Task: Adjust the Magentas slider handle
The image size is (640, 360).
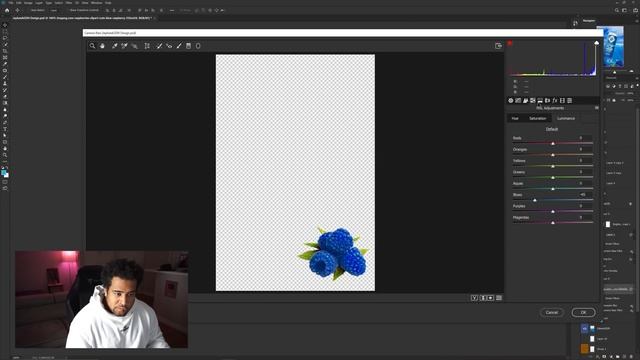Action: point(553,223)
